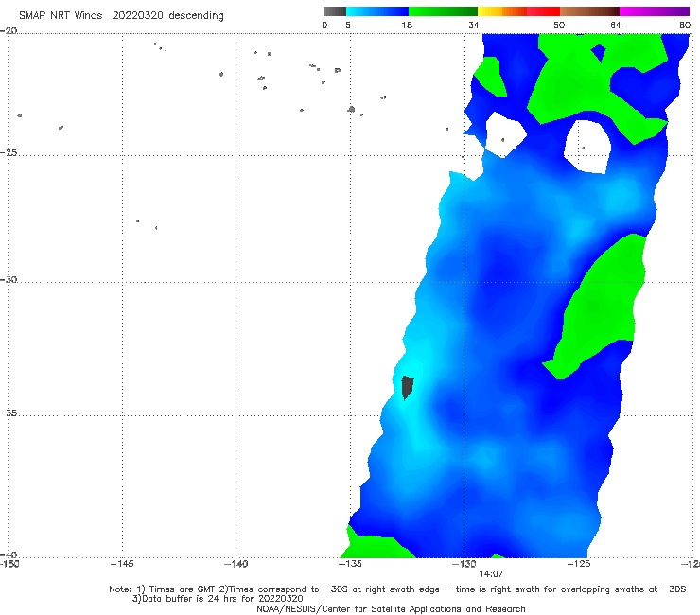Click the brown segment of the color bar
This screenshot has width=700, height=615.
(x=589, y=11)
